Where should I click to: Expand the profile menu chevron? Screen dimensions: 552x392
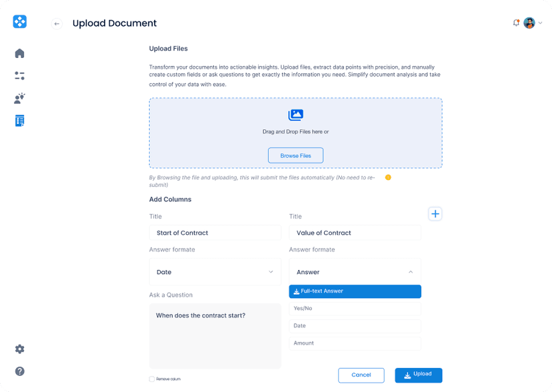[x=541, y=23]
